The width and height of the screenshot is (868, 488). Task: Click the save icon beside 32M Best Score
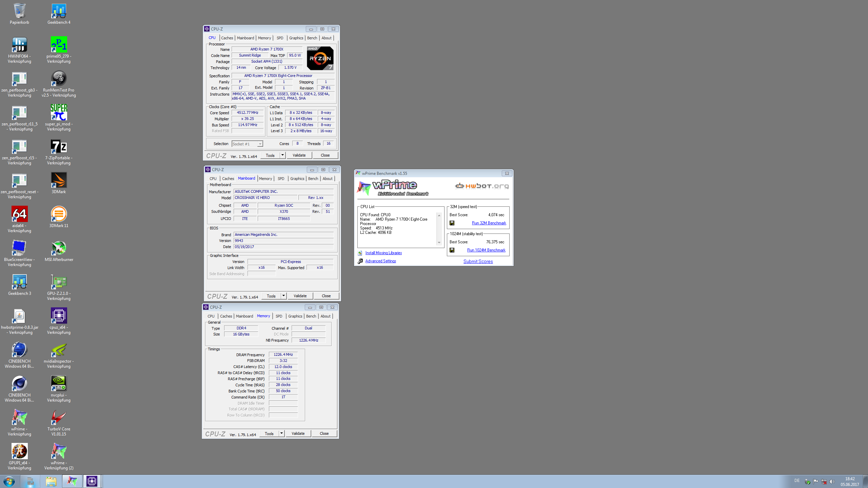pos(452,223)
